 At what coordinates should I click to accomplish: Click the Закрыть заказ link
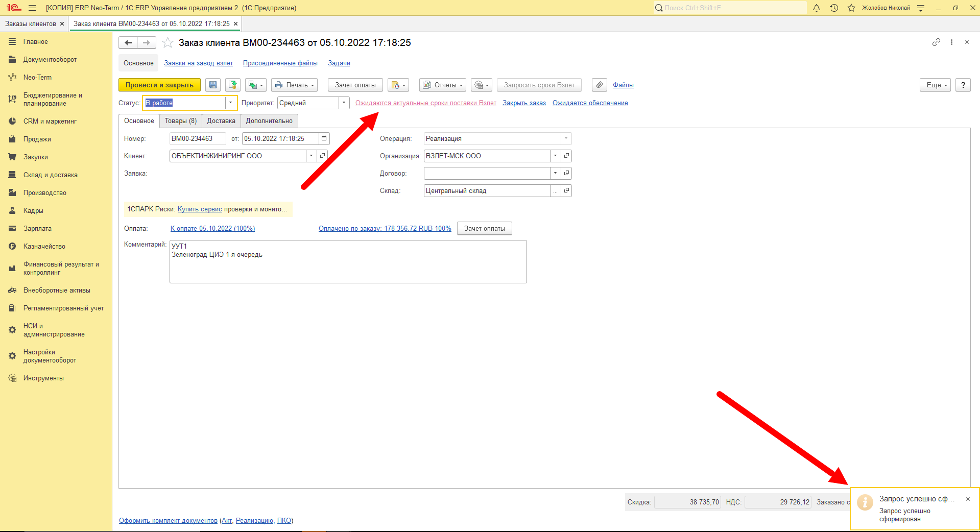pos(524,103)
